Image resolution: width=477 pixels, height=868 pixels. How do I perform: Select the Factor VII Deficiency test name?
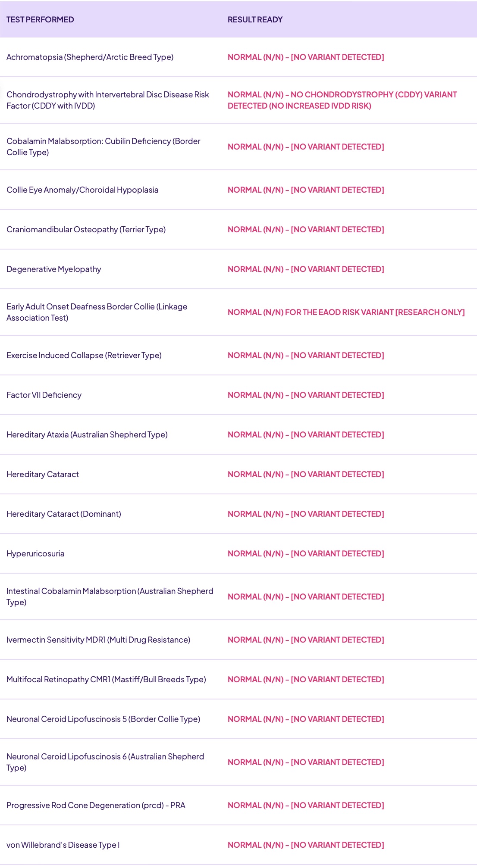[x=44, y=395]
